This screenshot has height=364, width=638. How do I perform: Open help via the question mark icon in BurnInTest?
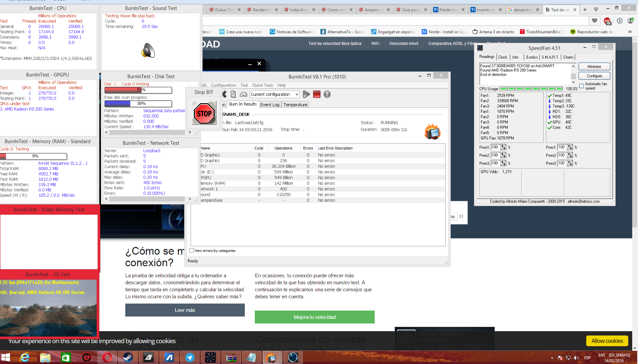click(327, 94)
